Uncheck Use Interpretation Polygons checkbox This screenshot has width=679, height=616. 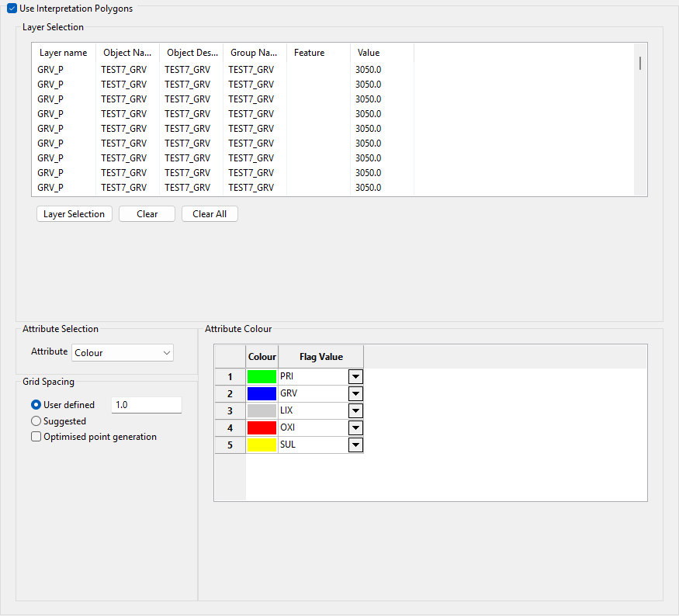(x=12, y=9)
